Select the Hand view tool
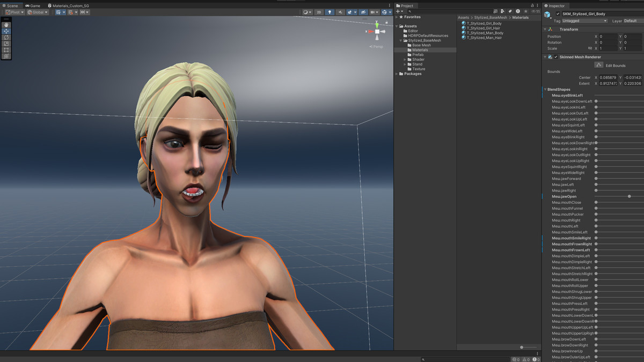The width and height of the screenshot is (644, 362). click(x=6, y=25)
